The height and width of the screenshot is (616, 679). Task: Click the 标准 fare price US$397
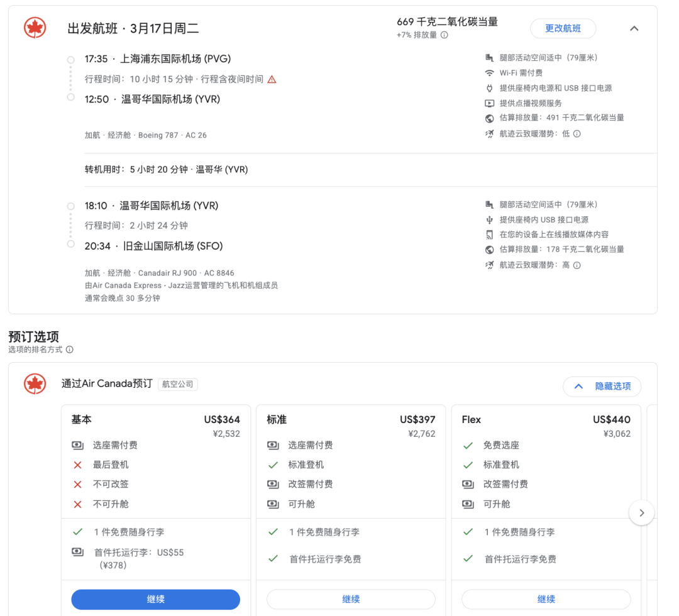point(417,419)
